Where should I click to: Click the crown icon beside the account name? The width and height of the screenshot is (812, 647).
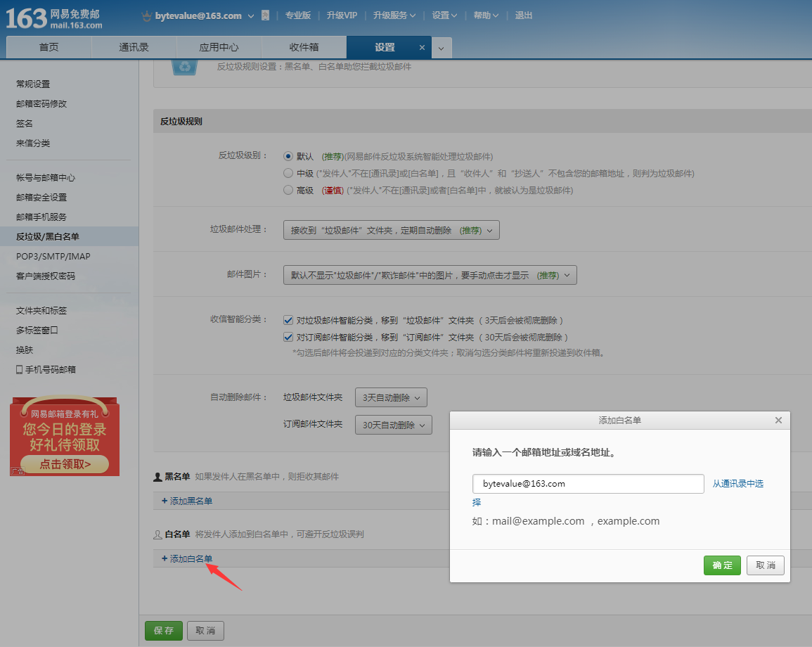coord(146,15)
